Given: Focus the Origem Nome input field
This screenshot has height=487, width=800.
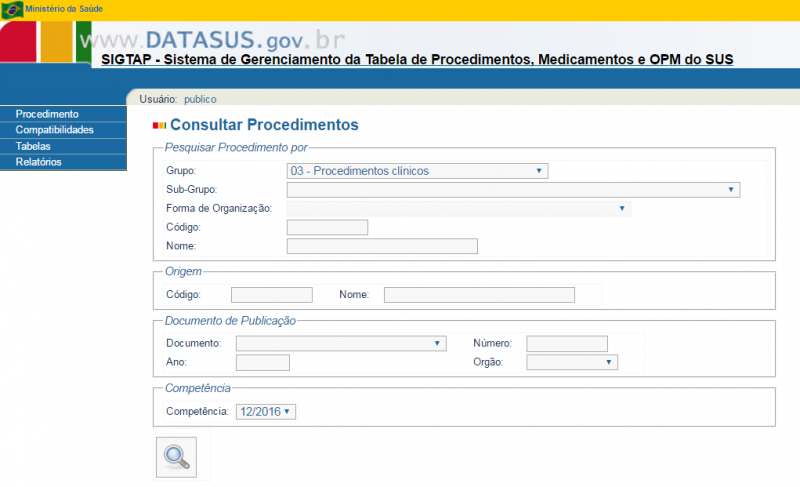Looking at the screenshot, I should click(479, 295).
